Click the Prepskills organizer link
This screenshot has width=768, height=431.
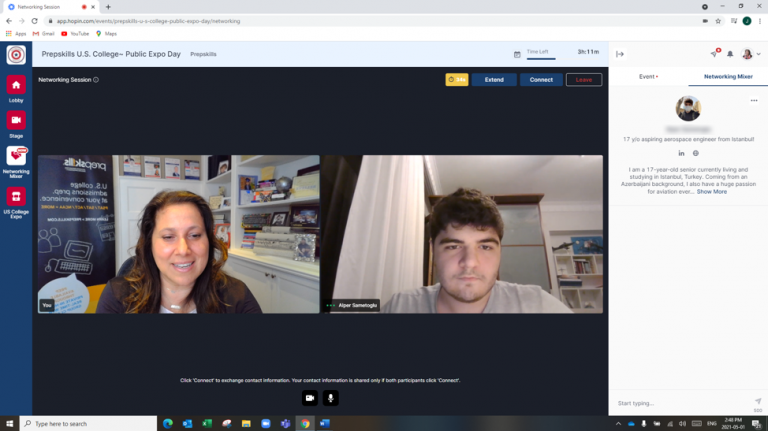click(203, 54)
